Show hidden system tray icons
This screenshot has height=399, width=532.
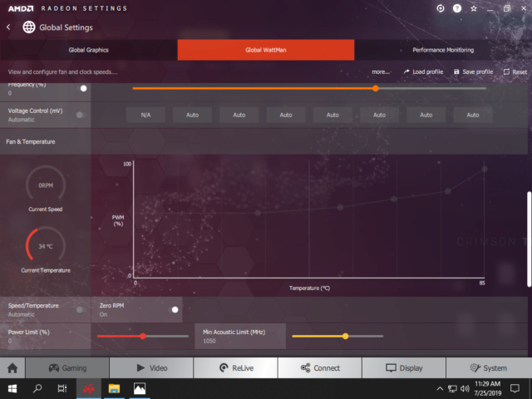click(440, 389)
